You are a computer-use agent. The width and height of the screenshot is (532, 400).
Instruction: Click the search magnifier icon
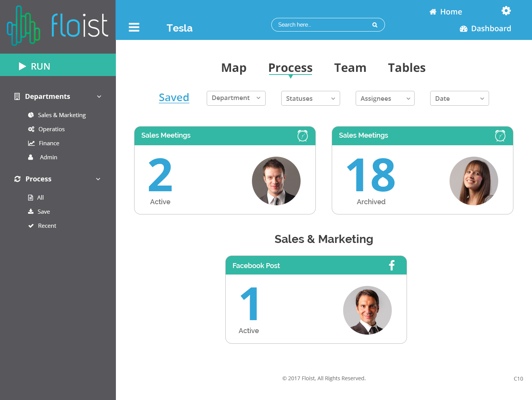375,25
